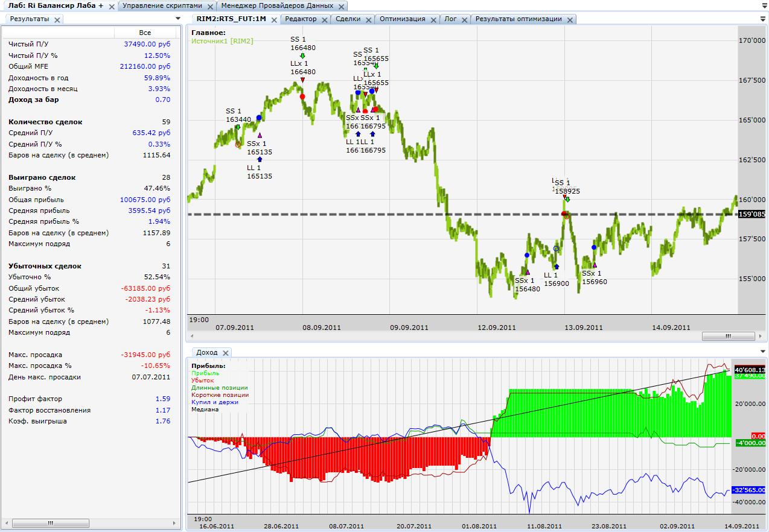Close the Управление скриптами tab
The width and height of the screenshot is (769, 532).
[209, 6]
